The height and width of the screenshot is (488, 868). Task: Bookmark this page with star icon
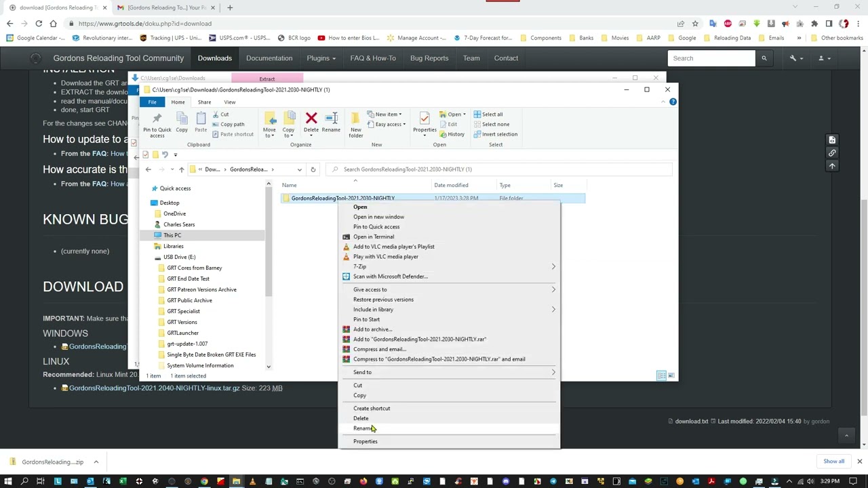pos(695,24)
